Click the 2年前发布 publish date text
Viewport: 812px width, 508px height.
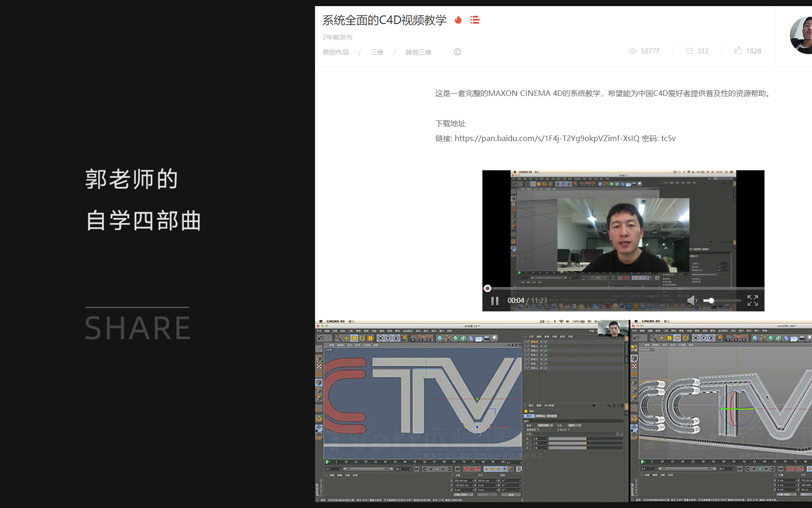(338, 37)
